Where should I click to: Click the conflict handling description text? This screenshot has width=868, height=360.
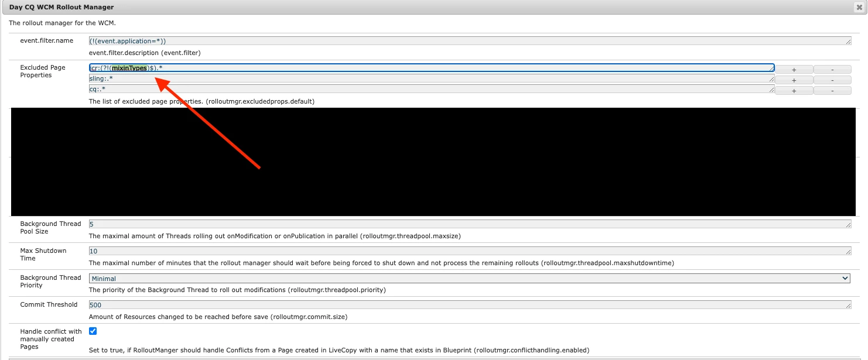(339, 350)
